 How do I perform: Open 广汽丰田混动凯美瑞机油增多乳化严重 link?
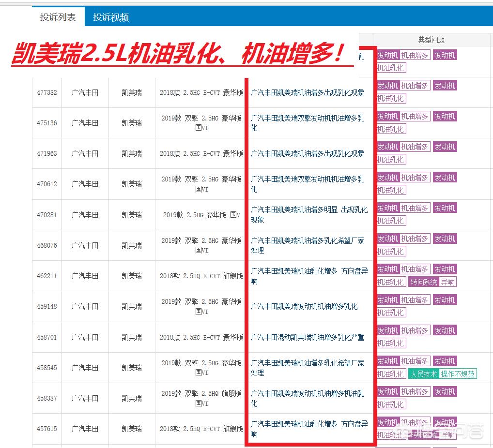point(307,337)
